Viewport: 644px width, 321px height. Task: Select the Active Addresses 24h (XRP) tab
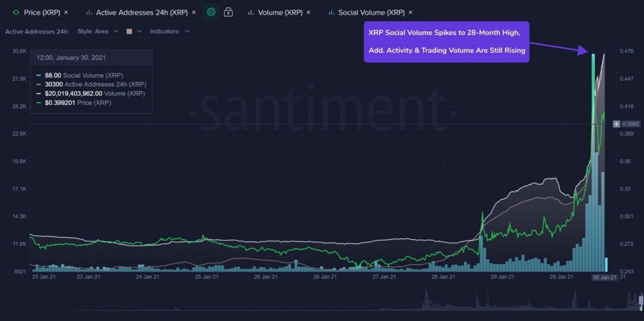point(141,13)
